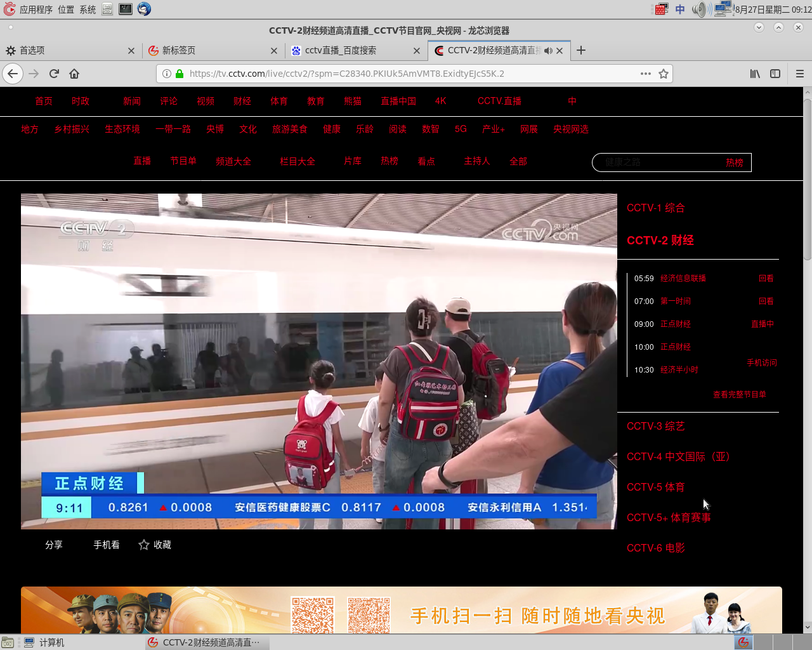
Task: Mute the CCTV-2 tab audio icon
Action: coord(548,51)
